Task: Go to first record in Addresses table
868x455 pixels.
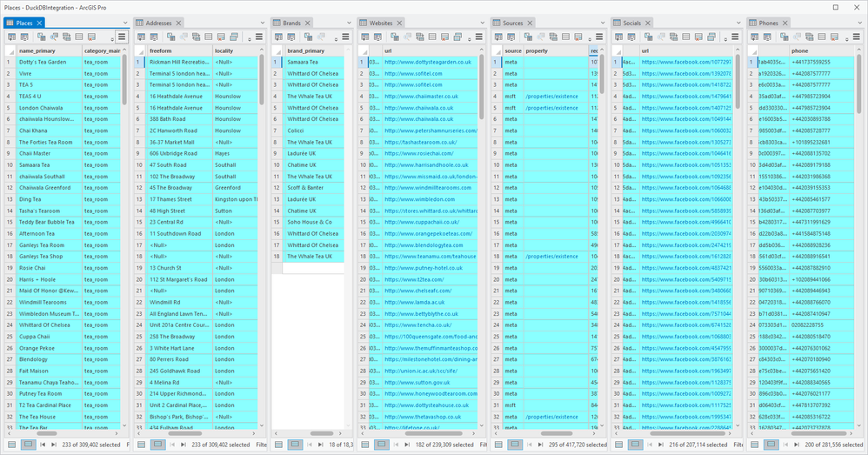Action: [172, 445]
